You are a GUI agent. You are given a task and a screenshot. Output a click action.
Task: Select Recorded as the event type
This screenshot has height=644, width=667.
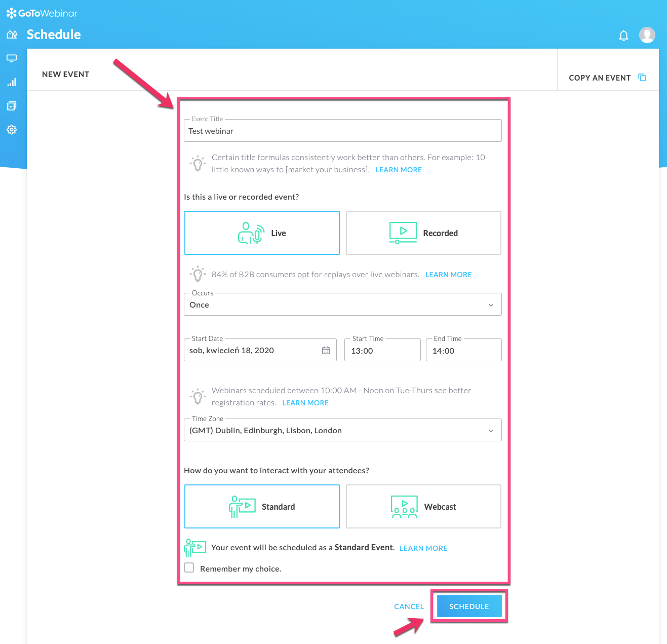(423, 233)
